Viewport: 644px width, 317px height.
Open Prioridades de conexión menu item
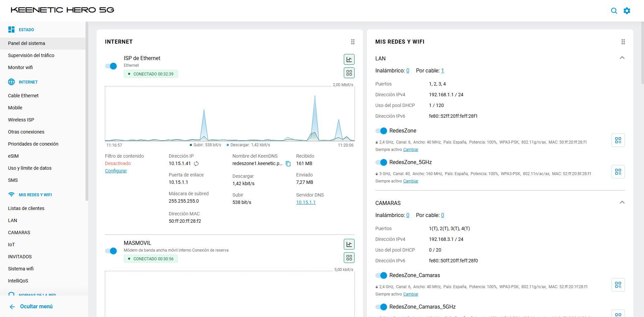tap(33, 144)
